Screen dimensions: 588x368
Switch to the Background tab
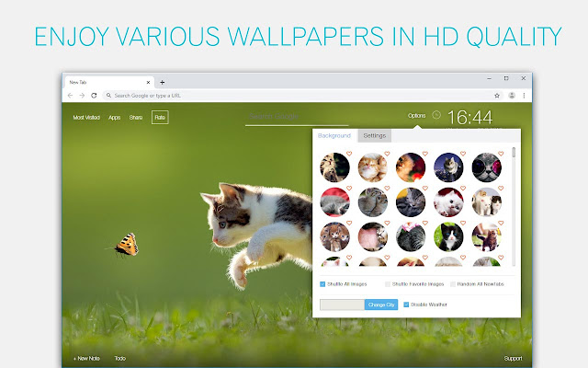click(334, 135)
